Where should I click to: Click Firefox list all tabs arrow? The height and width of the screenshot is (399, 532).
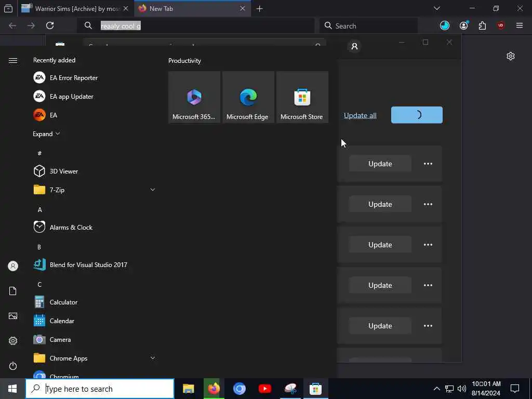(x=436, y=8)
